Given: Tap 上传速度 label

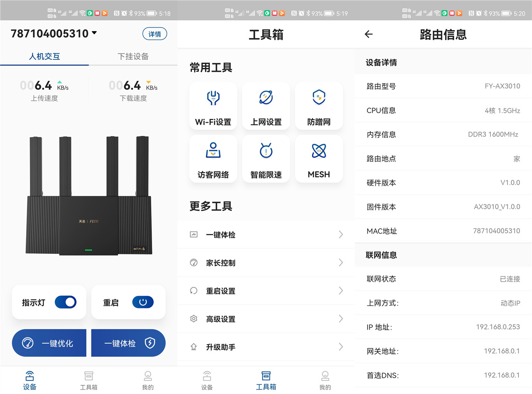Looking at the screenshot, I should click(x=44, y=98).
